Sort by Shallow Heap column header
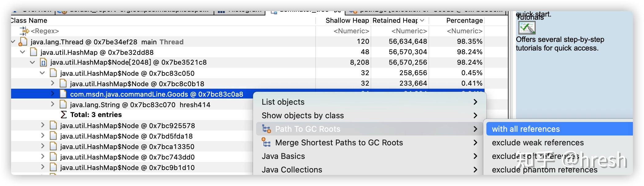644x186 pixels. 347,21
